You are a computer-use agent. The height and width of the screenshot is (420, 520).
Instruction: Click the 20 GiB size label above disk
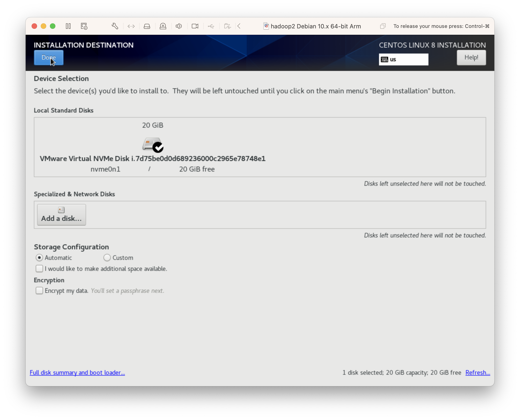click(152, 125)
